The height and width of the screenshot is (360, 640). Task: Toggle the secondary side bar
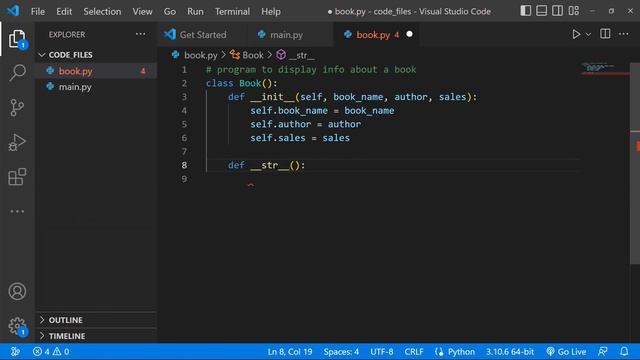click(x=558, y=11)
